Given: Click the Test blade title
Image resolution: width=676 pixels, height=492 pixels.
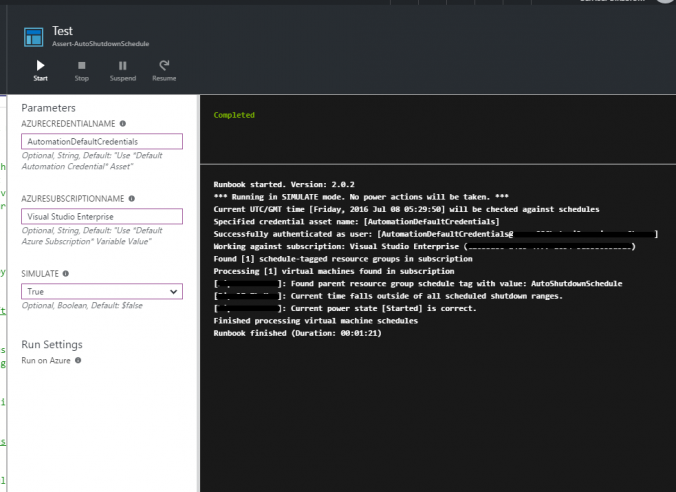Looking at the screenshot, I should pyautogui.click(x=63, y=31).
